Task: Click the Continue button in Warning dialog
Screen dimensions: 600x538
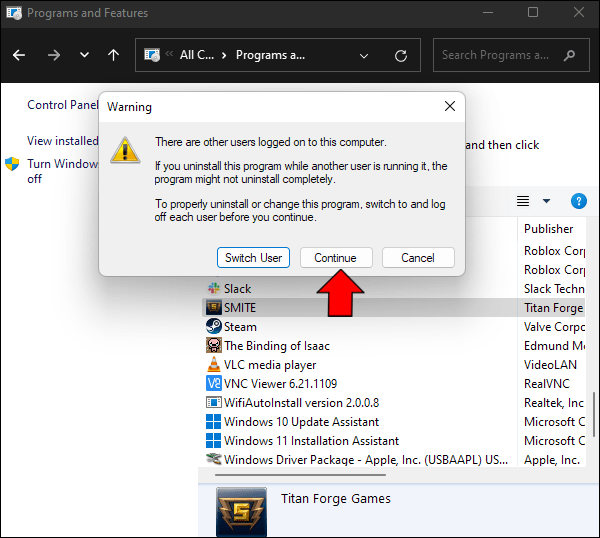Action: (336, 258)
